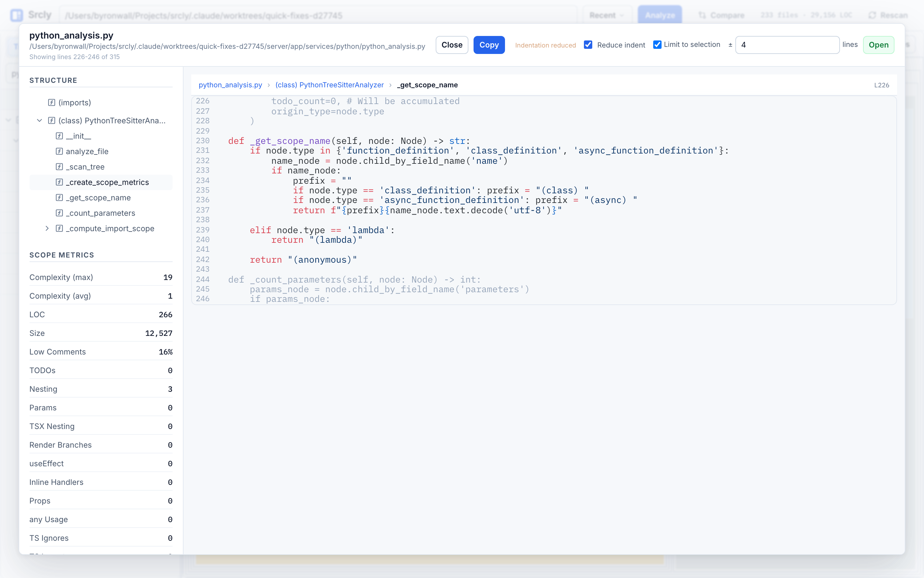Screen dimensions: 924x578
Task: Click the function icon beside (imports)
Action: tap(52, 102)
